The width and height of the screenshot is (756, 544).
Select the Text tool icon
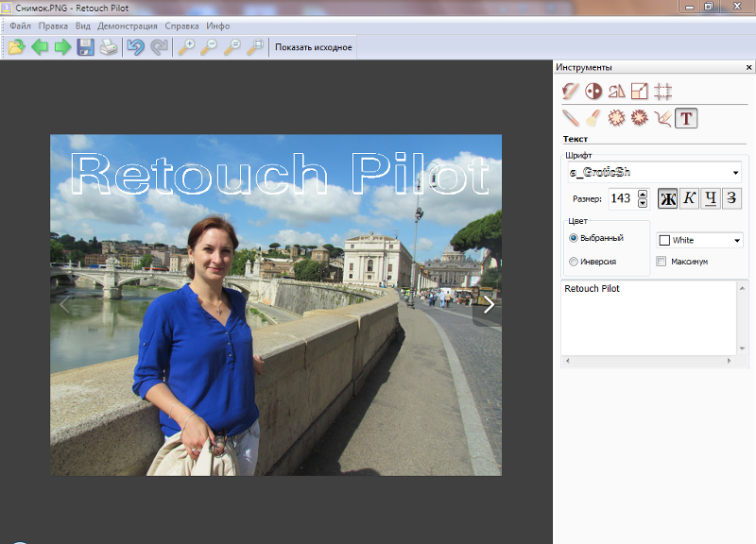click(x=687, y=118)
